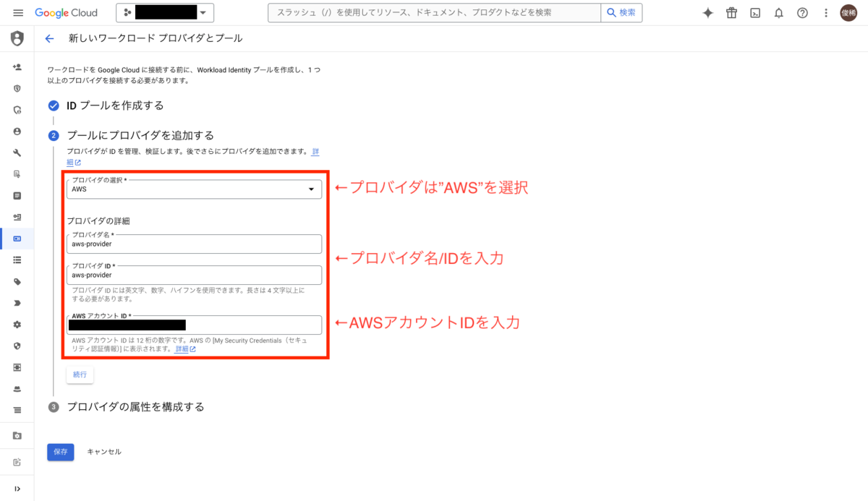Open the person circle identity icon in sidebar
This screenshot has height=501, width=868.
(x=17, y=132)
